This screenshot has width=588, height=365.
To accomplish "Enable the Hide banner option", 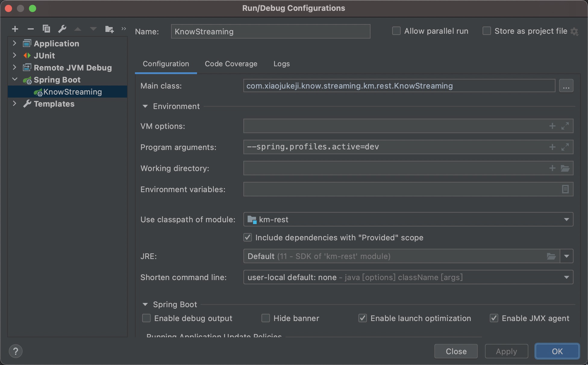I will (265, 318).
